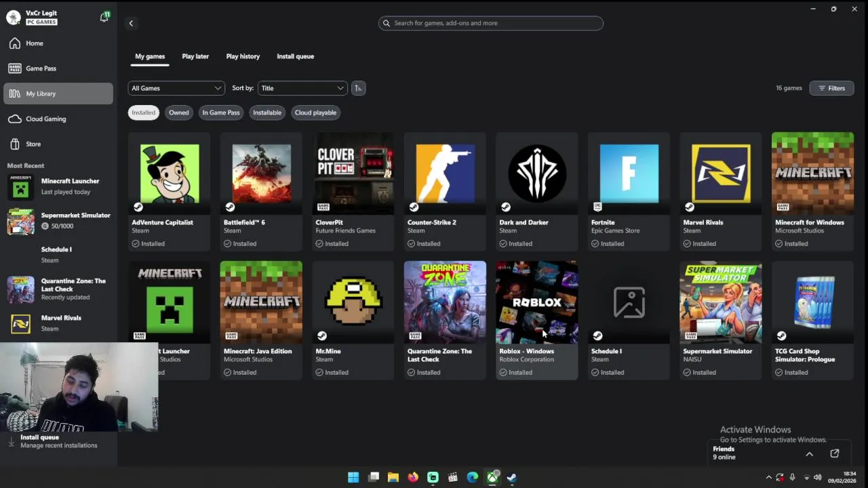Image resolution: width=868 pixels, height=488 pixels.
Task: Open the Filters button
Action: tap(831, 88)
